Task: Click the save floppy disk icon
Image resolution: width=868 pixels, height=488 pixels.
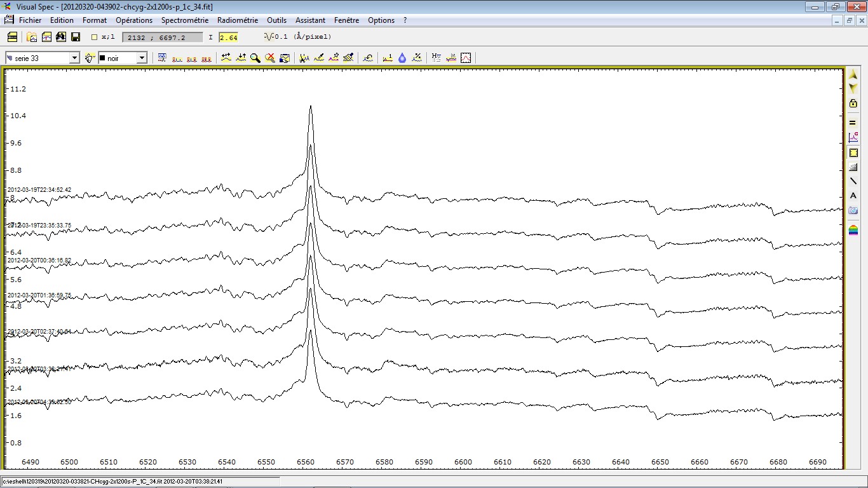Action: 76,37
